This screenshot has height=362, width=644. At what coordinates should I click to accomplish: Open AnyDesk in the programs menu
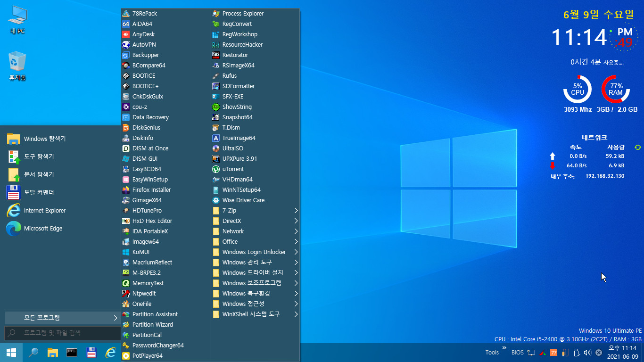(x=165, y=34)
